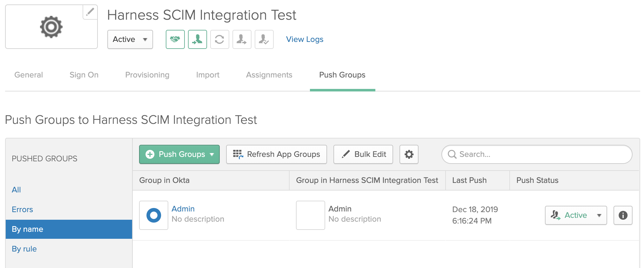The image size is (644, 268).
Task: Select the By rule filter
Action: click(24, 249)
